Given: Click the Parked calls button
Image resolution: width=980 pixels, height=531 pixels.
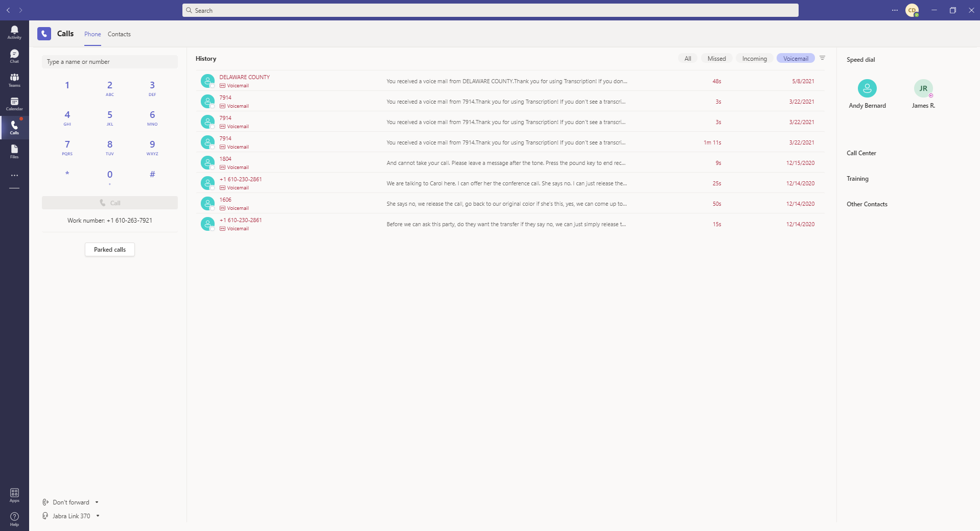Looking at the screenshot, I should point(109,250).
